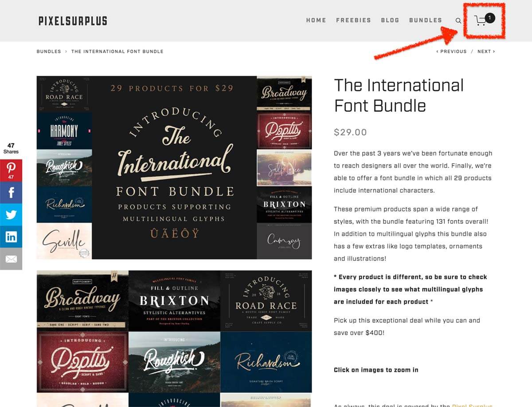This screenshot has width=532, height=407.
Task: Open large Roughrich image in lower grid
Action: (x=174, y=362)
